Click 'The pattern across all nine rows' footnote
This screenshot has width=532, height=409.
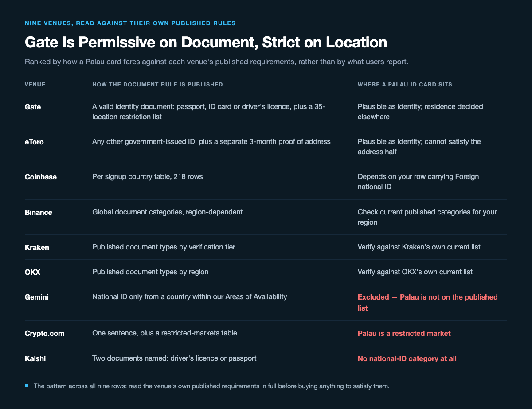pyautogui.click(x=211, y=386)
